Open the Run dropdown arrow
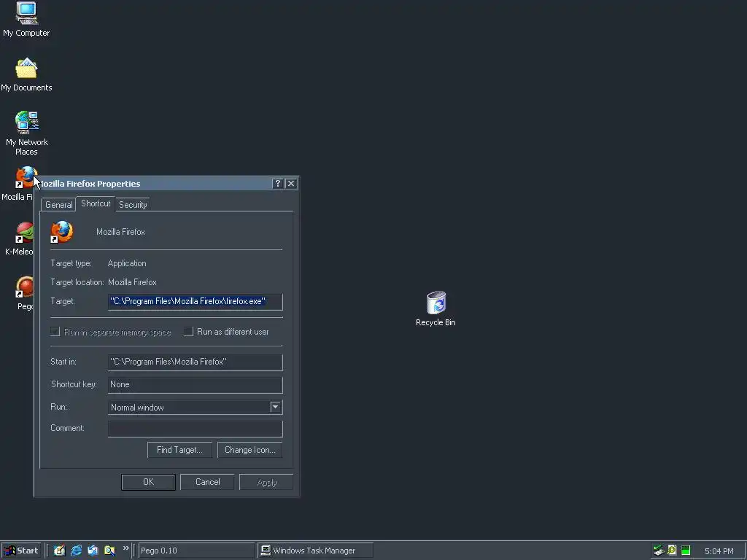This screenshot has width=747, height=560. point(276,407)
